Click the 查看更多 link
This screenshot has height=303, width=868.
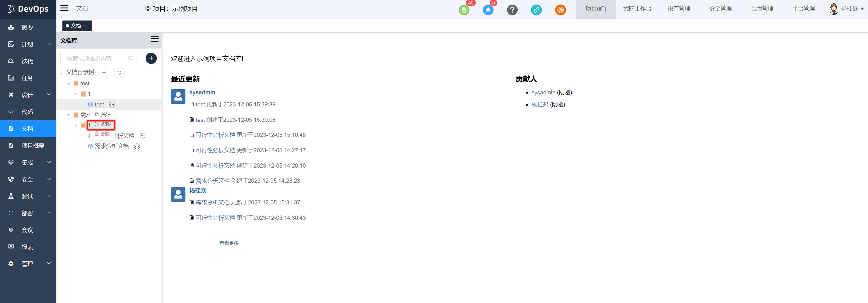point(229,243)
